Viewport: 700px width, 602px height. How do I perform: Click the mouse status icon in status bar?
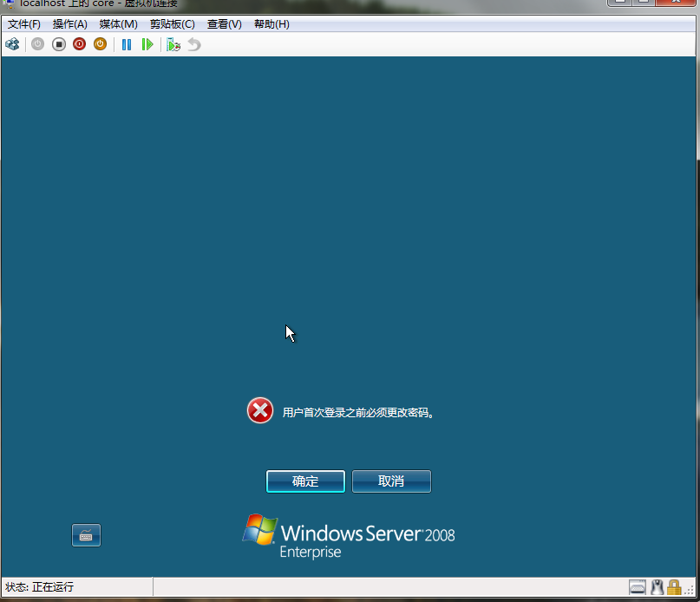pyautogui.click(x=657, y=587)
